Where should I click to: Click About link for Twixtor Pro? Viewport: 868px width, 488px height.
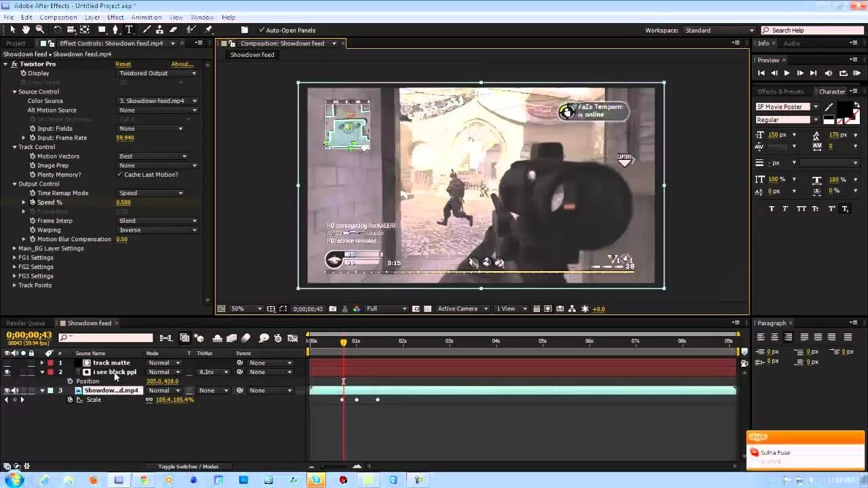coord(182,64)
